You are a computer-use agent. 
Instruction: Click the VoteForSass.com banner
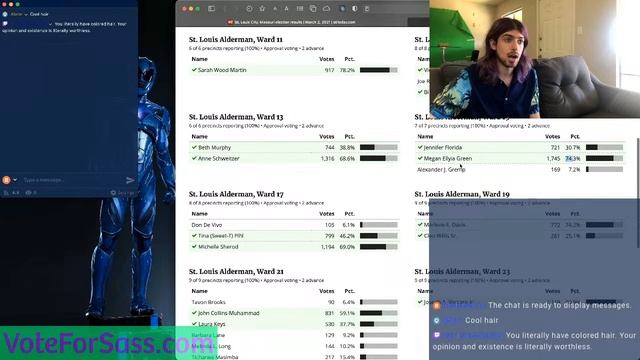click(108, 343)
